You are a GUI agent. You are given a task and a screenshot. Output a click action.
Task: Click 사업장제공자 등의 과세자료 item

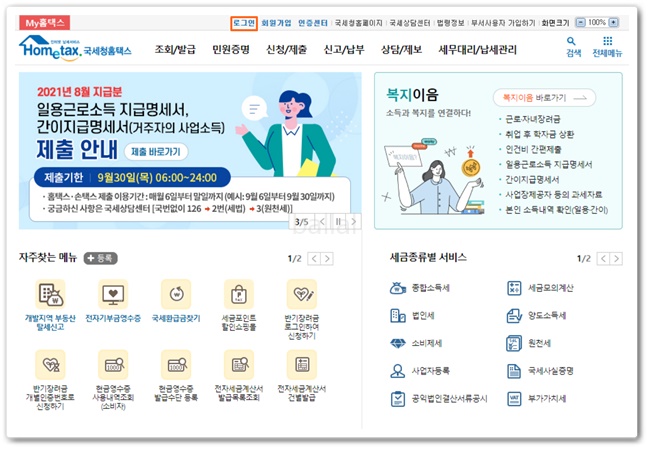tap(554, 194)
